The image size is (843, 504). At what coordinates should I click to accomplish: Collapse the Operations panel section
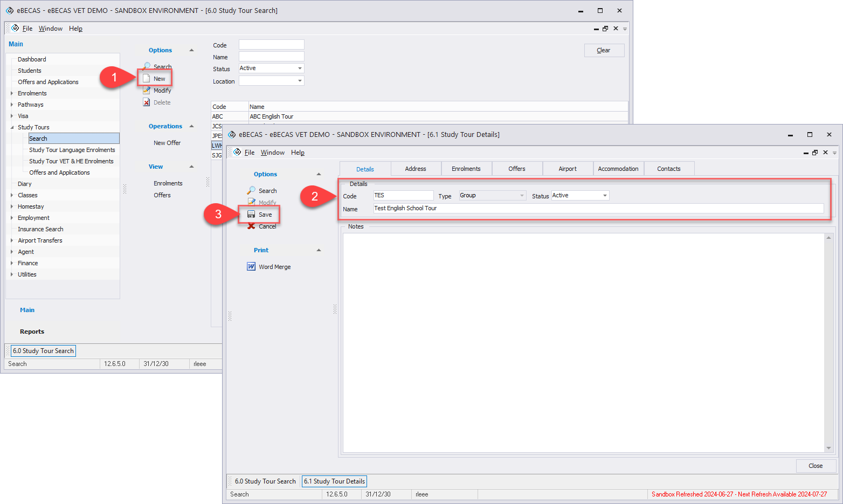click(x=191, y=126)
